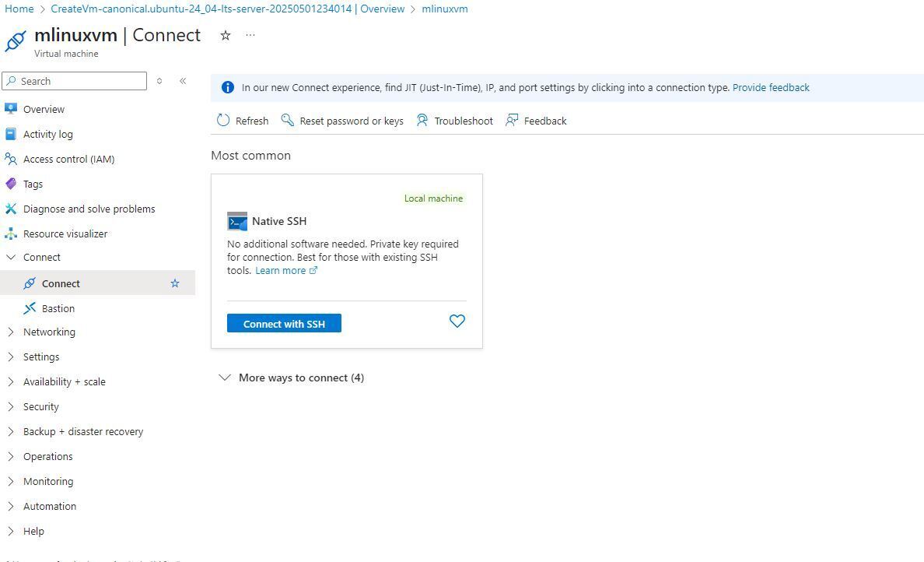
Task: Expand the Monitoring section
Action: tap(11, 481)
